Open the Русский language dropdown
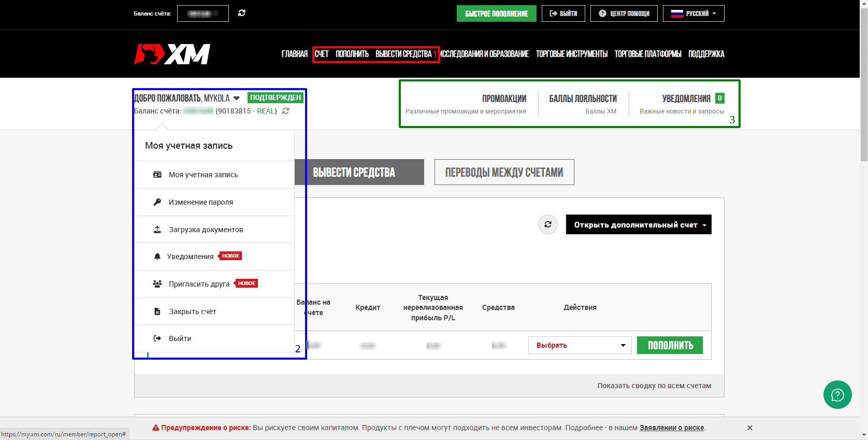The image size is (868, 440). click(693, 13)
